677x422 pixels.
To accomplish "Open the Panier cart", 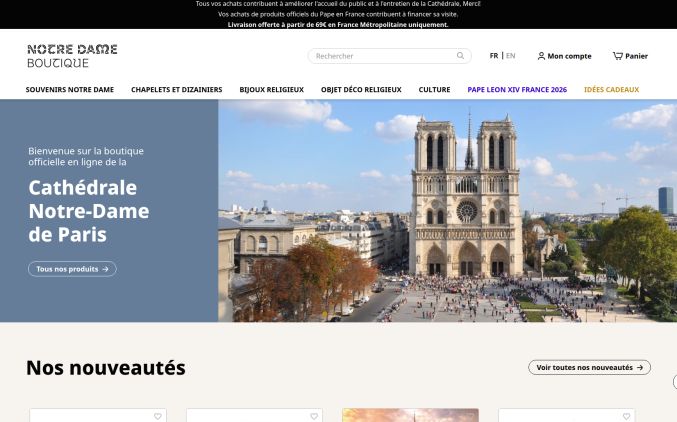I will pyautogui.click(x=630, y=56).
